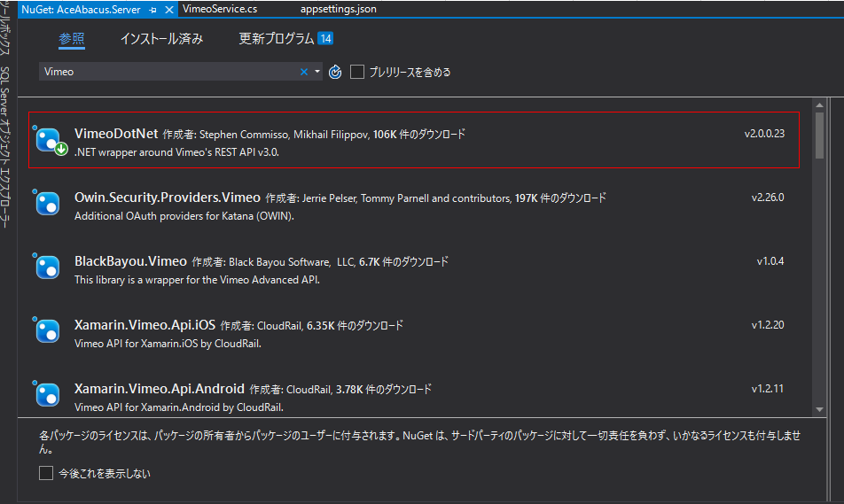Select the Xamarin.Vimeo.Api.Android package title
This screenshot has width=844, height=504.
tap(160, 388)
